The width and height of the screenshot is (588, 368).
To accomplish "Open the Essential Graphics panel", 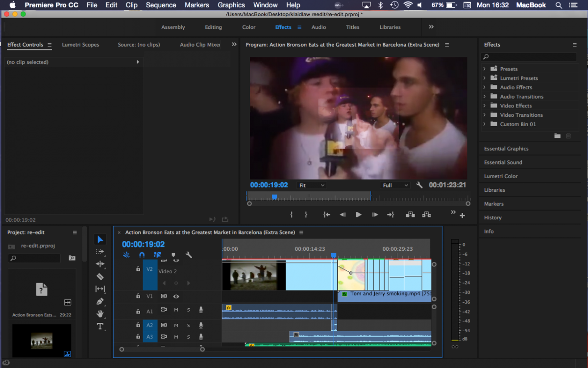I will [x=506, y=149].
